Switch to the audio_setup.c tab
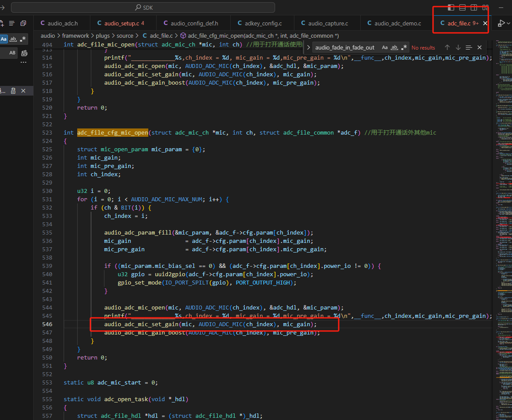512x420 pixels. tap(123, 23)
